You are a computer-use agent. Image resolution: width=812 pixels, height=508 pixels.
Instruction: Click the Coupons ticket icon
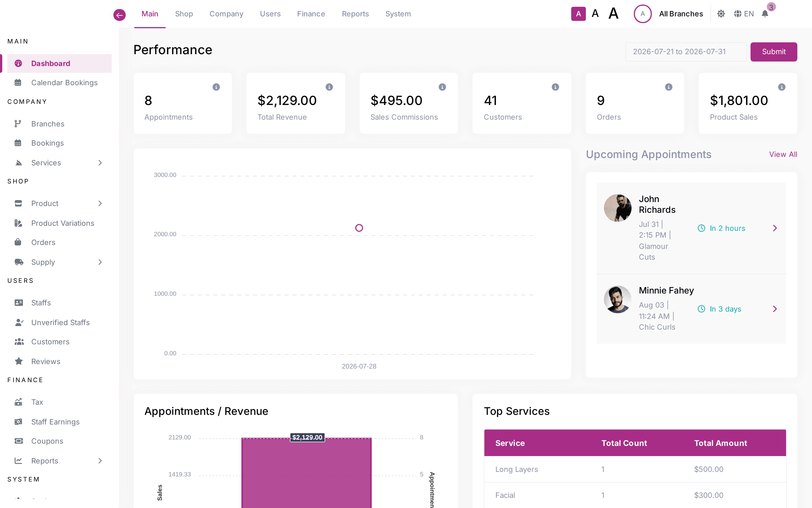point(19,441)
